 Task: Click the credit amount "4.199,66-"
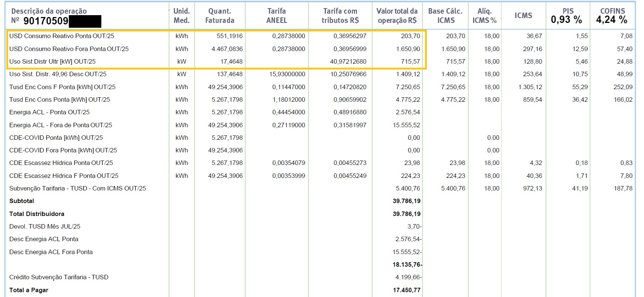point(408,277)
